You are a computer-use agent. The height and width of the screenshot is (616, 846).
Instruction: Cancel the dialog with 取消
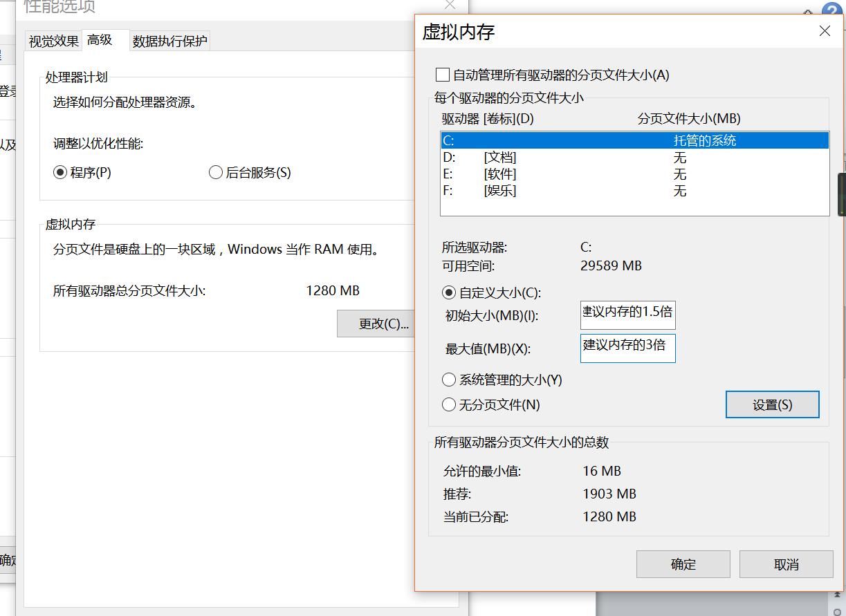[x=786, y=564]
